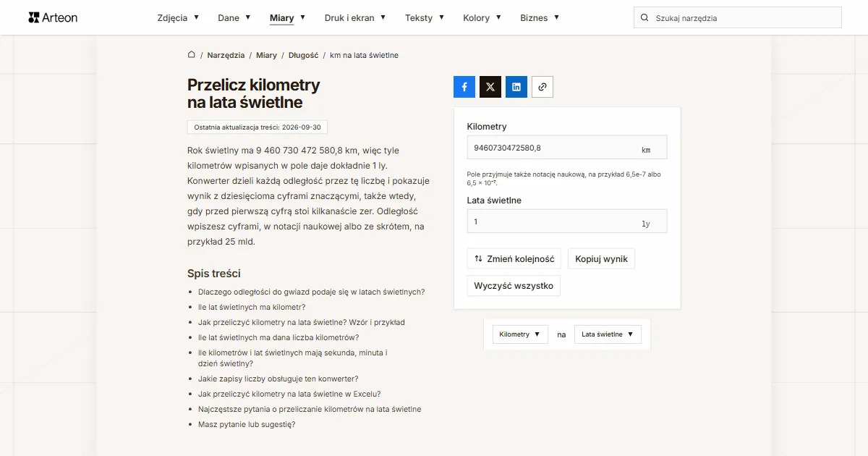The height and width of the screenshot is (456, 868).
Task: Open the Druk i ekran menu
Action: 355,18
